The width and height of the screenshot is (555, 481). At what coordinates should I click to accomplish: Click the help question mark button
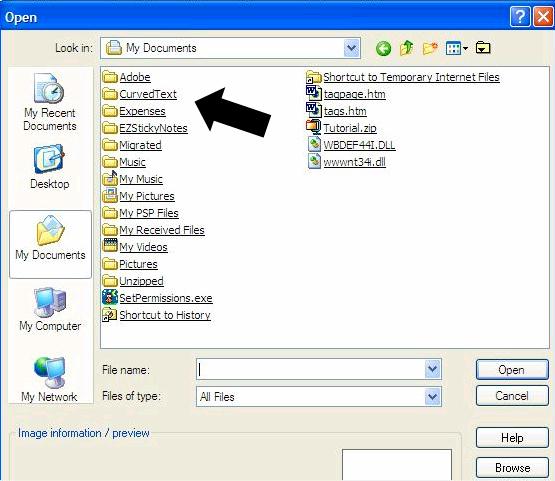pyautogui.click(x=520, y=16)
